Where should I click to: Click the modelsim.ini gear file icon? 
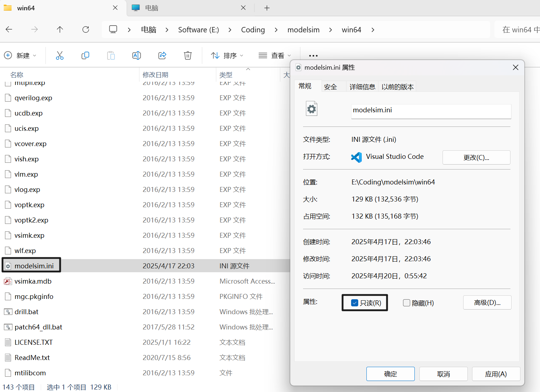pos(8,266)
